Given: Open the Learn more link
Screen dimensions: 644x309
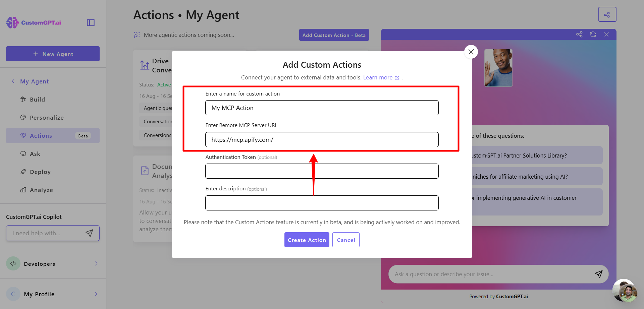Looking at the screenshot, I should pyautogui.click(x=381, y=77).
